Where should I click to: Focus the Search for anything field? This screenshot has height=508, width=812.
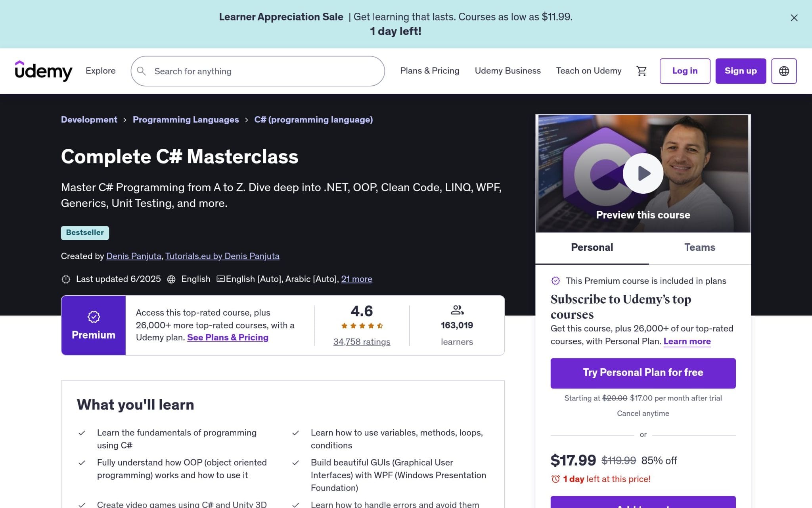tap(258, 71)
